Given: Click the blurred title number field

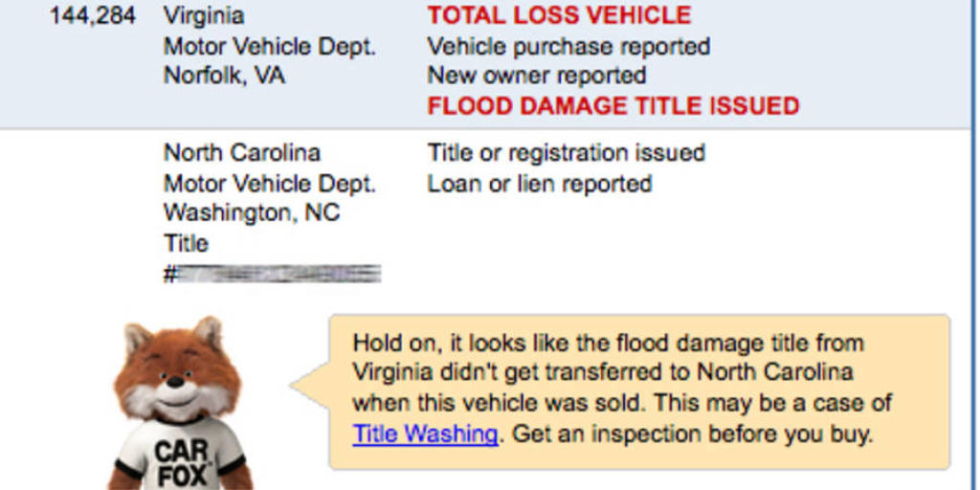Looking at the screenshot, I should pos(273,275).
